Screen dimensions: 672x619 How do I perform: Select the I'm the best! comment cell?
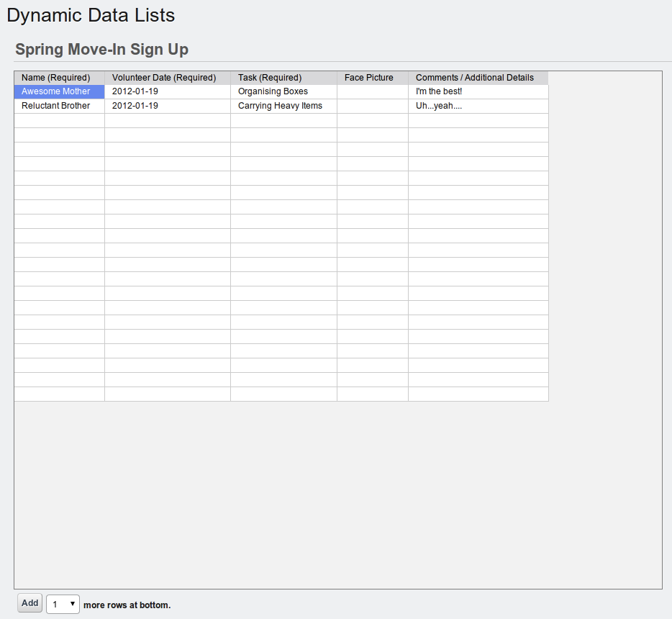pos(478,91)
